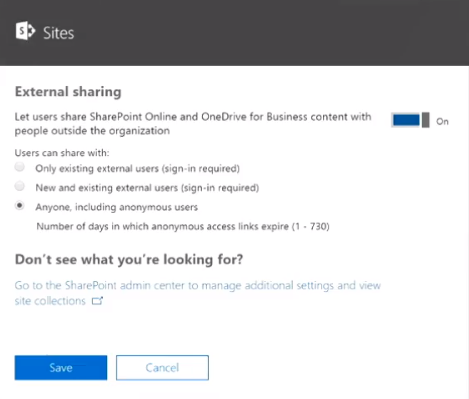Screen dimensions: 469x399
Task: Click the External sharing heading
Action: [x=68, y=92]
